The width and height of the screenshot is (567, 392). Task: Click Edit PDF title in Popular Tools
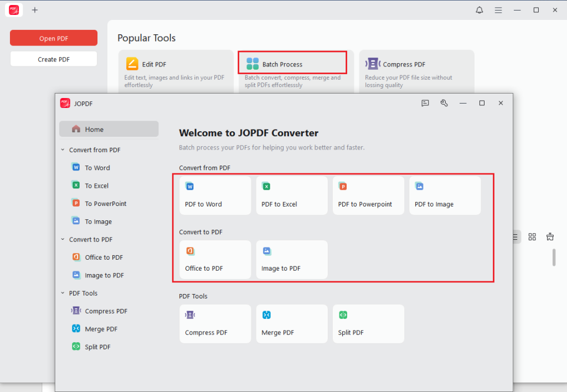coord(154,64)
